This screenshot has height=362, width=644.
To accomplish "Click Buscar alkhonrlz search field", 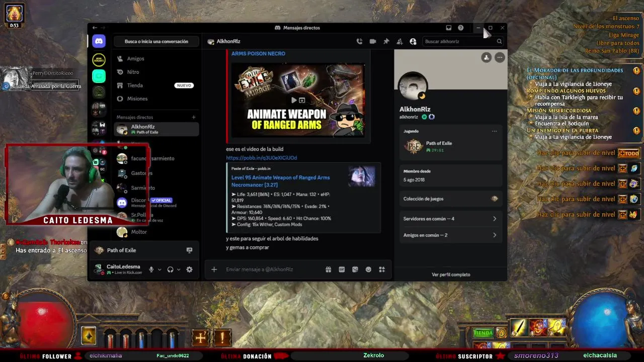I will [463, 42].
